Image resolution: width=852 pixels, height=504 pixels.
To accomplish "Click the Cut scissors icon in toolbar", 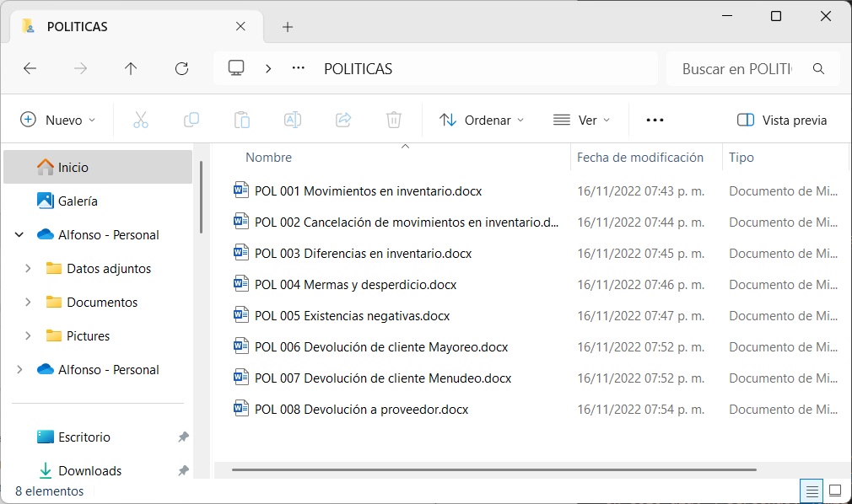I will pos(141,121).
